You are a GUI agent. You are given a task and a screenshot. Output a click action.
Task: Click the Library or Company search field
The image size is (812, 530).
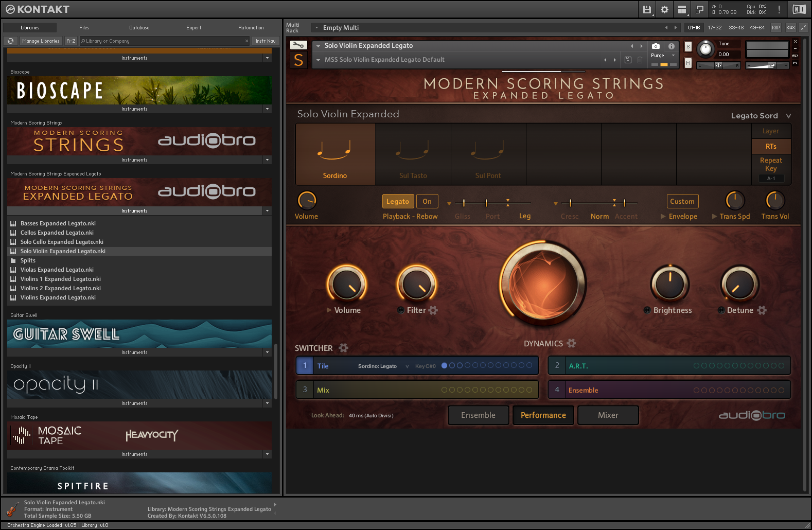164,41
